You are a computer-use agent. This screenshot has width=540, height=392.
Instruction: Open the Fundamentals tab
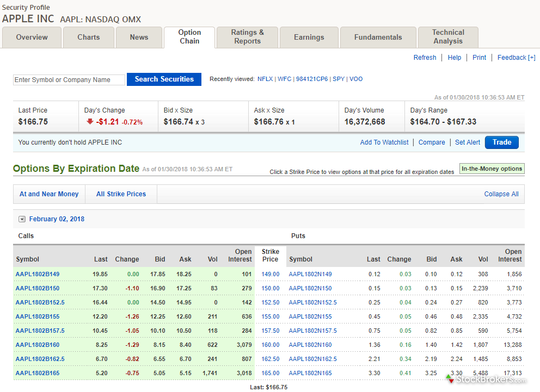click(x=378, y=37)
